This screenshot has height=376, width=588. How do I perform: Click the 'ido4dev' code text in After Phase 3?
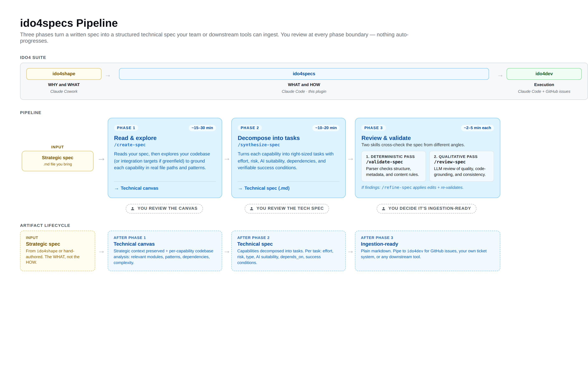[x=415, y=251]
